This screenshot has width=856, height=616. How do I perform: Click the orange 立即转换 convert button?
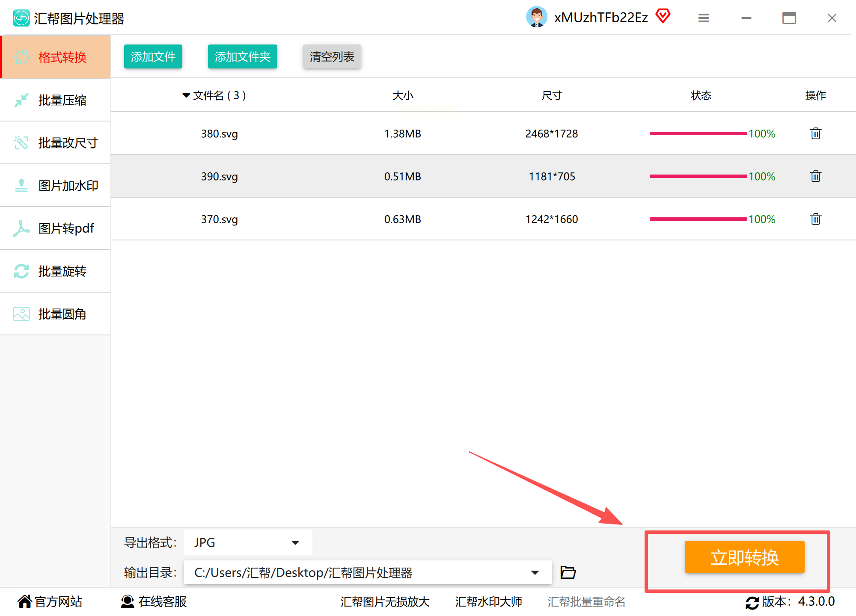pos(744,557)
